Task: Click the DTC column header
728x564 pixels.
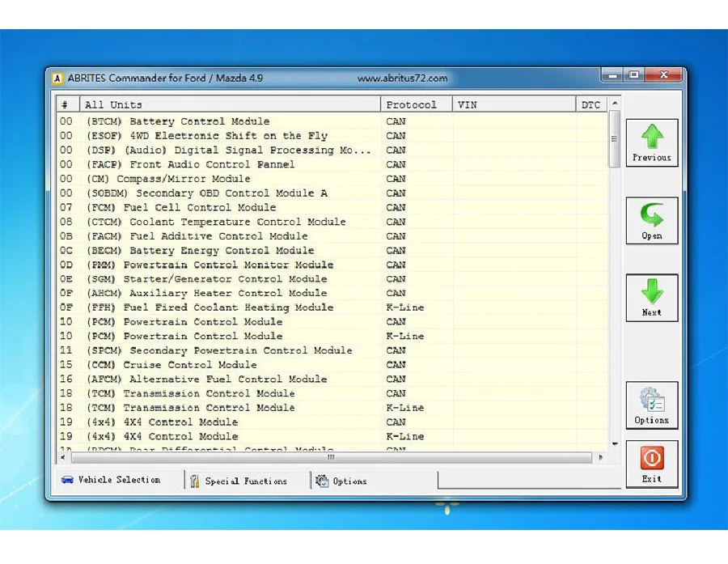Action: point(591,104)
